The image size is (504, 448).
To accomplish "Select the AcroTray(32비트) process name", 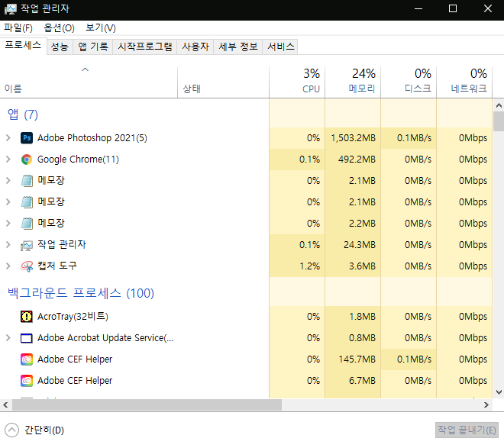I will coord(73,317).
